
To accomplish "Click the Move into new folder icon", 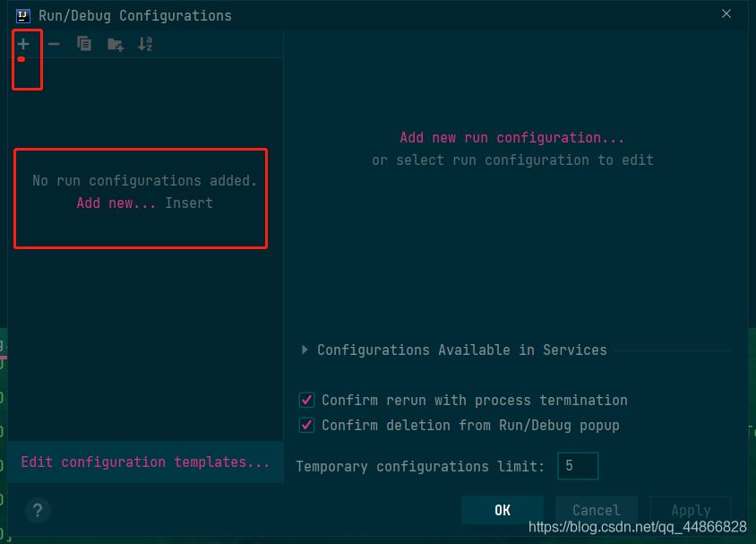I will click(x=115, y=44).
